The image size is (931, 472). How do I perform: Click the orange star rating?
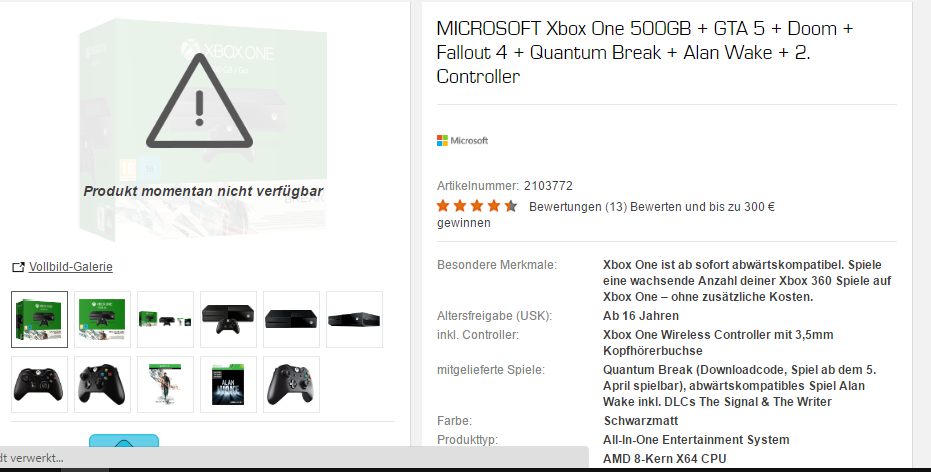click(x=477, y=206)
